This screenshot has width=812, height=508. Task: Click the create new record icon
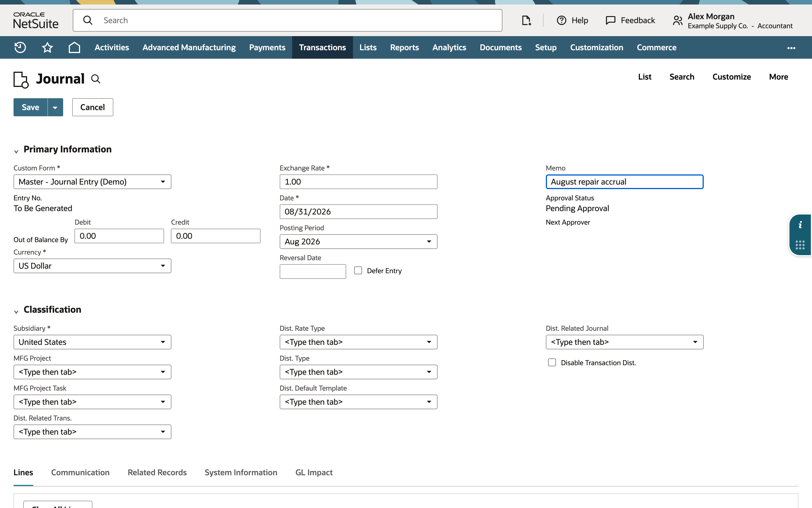coord(526,21)
